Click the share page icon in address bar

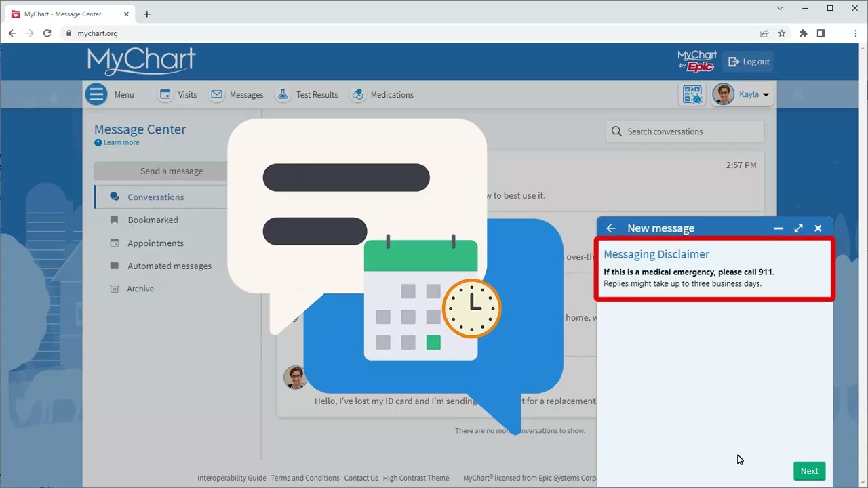coord(764,33)
